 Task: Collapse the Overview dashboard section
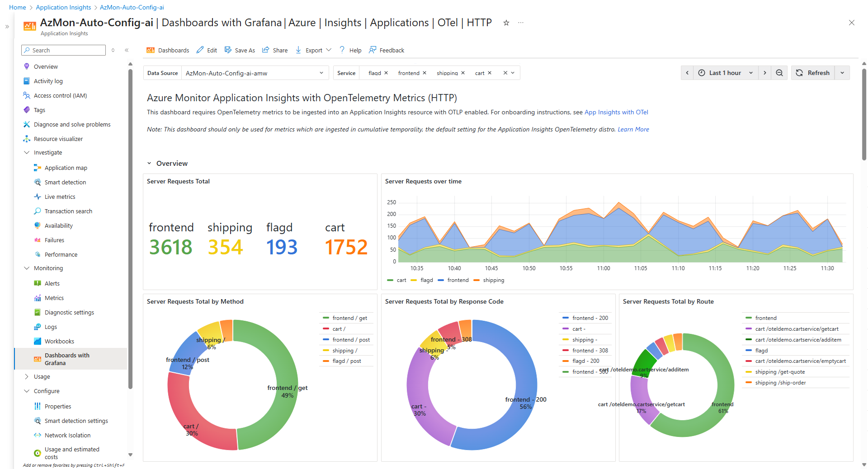click(x=149, y=164)
